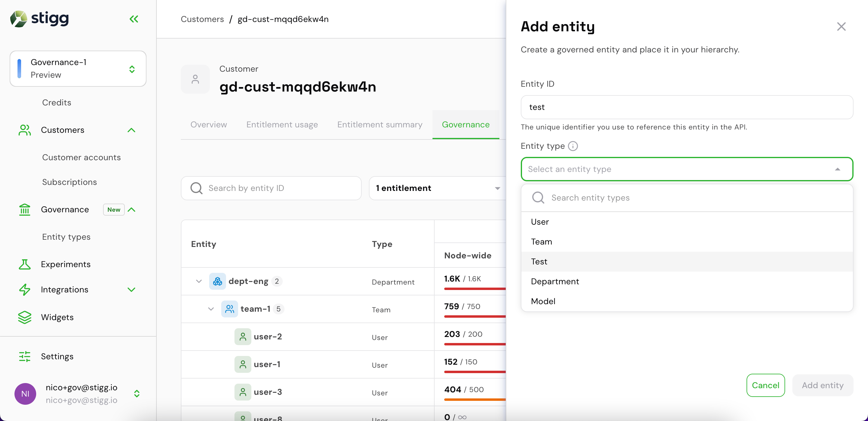
Task: Click the Integrations lightning icon
Action: click(25, 290)
